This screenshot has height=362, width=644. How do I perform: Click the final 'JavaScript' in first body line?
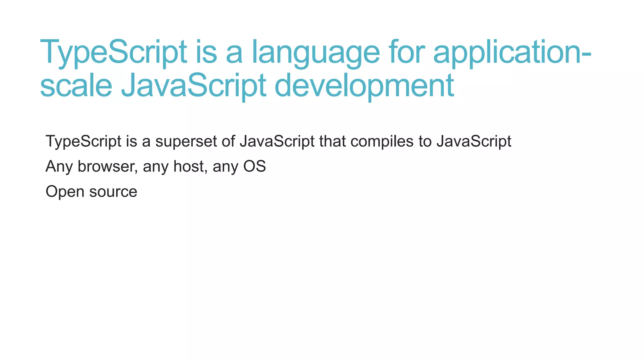[x=474, y=141]
